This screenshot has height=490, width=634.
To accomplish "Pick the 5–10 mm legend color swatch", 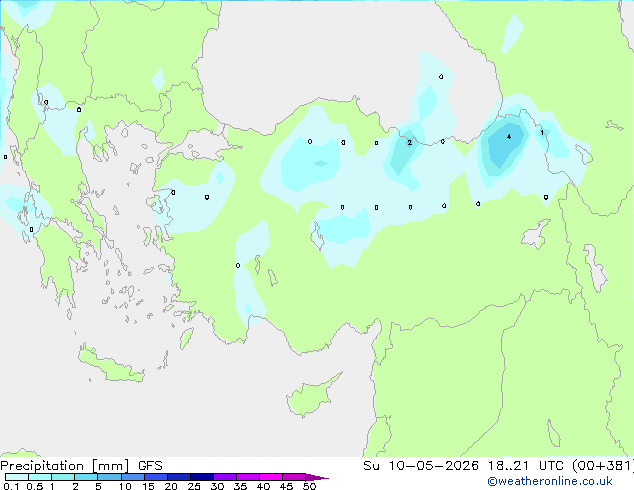I will point(109,477).
